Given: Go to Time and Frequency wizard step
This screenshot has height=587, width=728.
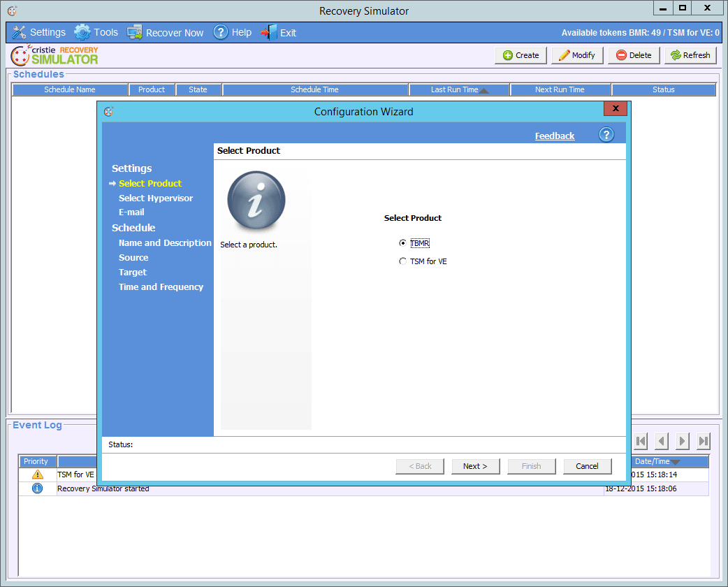Looking at the screenshot, I should [161, 287].
